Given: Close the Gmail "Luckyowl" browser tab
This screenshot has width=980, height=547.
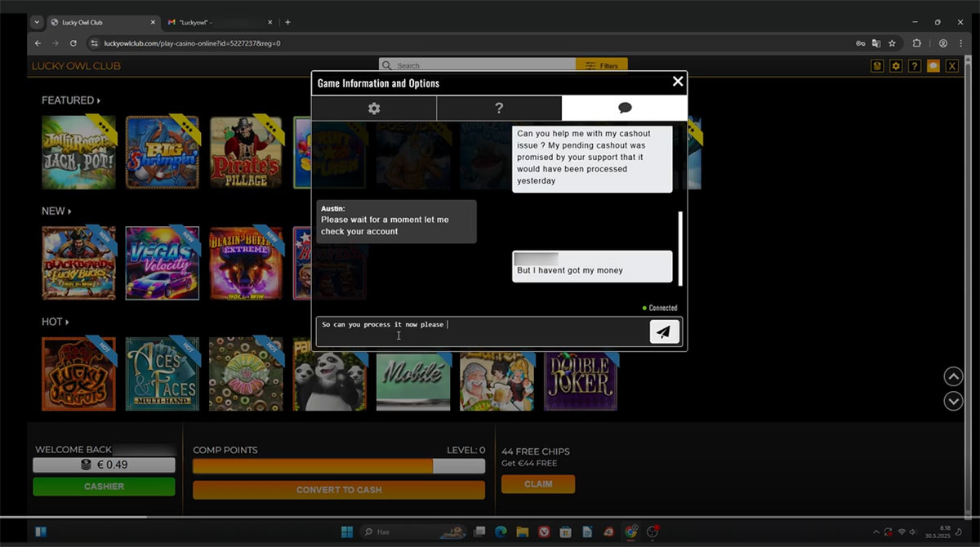Looking at the screenshot, I should pos(269,22).
